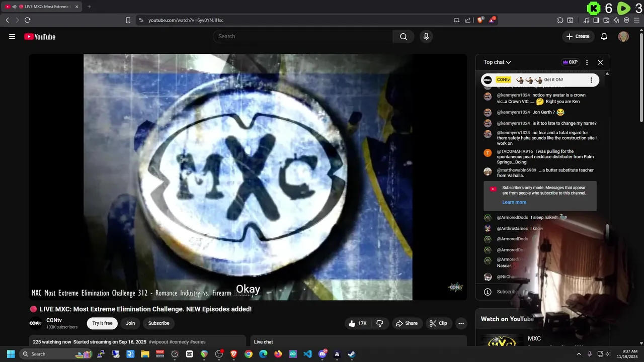Open Brave playlist music note icon

click(x=586, y=20)
